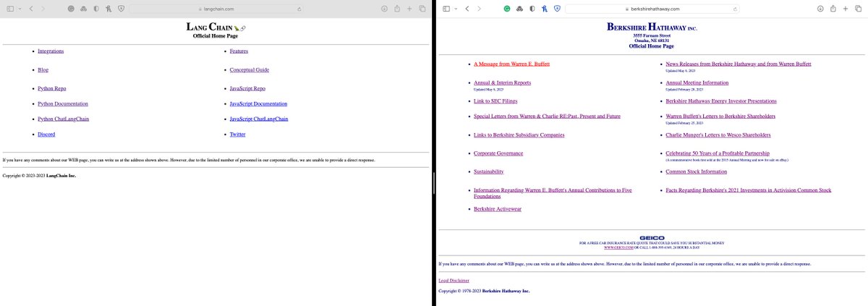Open Warren Buffett's Annual Contributions to Five Foundations link
The width and height of the screenshot is (868, 306).
point(553,193)
